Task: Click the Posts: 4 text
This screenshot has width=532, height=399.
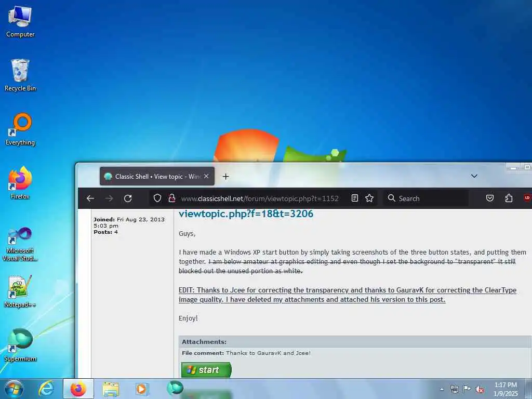Action: pos(106,232)
